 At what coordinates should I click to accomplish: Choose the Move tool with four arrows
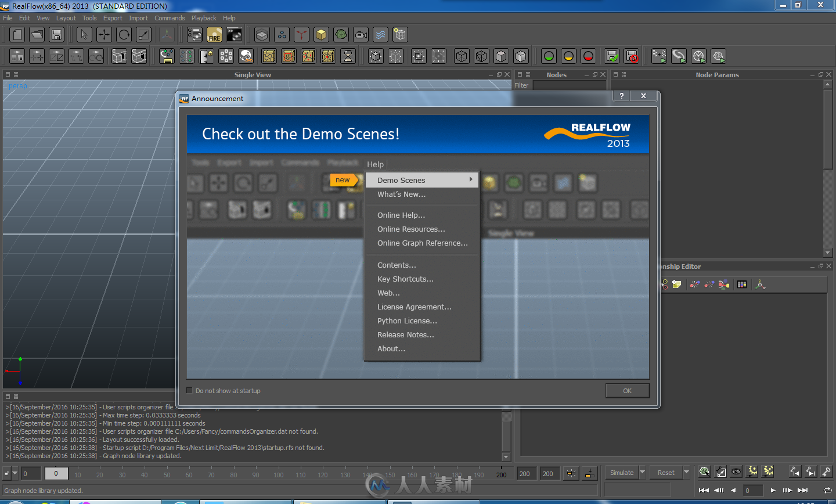(104, 35)
